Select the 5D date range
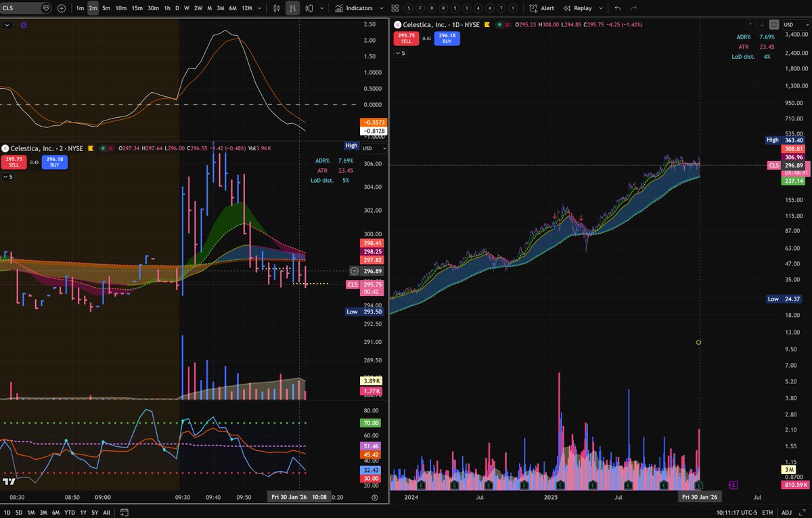Screen dimensions: 812x518 click(19, 513)
